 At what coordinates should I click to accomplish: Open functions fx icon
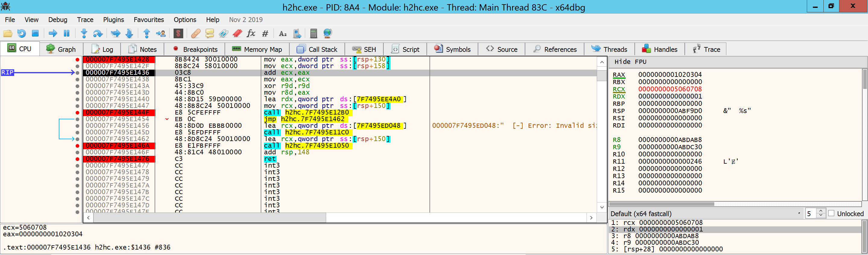click(x=251, y=33)
